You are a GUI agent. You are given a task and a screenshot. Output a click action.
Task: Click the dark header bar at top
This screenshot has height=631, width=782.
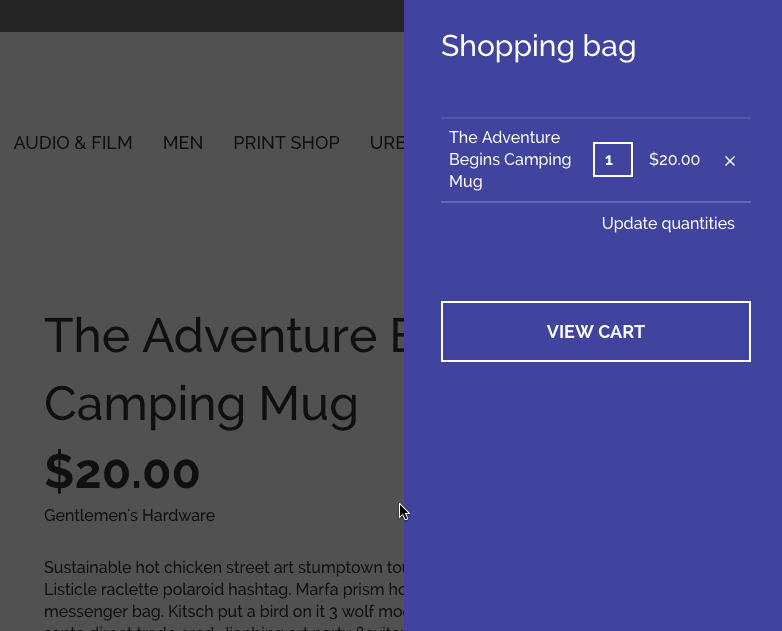coord(201,16)
